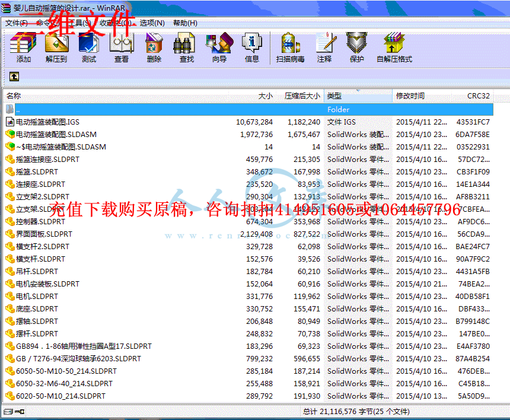Click the part icon of 电机.SLDPRT
Image resolution: width=510 pixels, height=420 pixels.
[10, 297]
